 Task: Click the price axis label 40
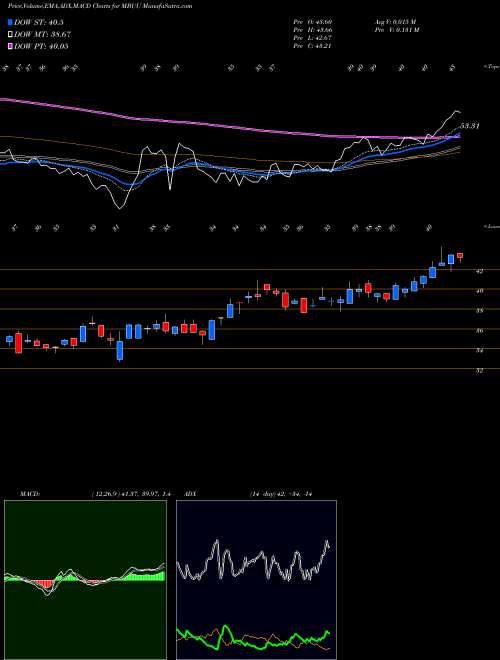[479, 290]
